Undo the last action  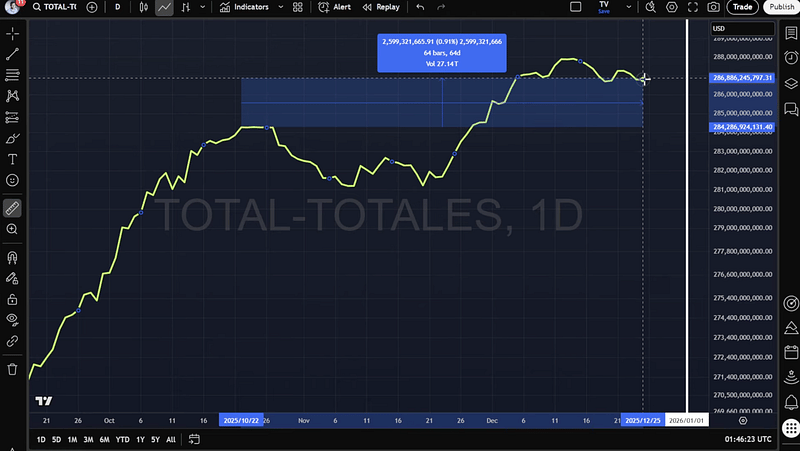pyautogui.click(x=420, y=7)
